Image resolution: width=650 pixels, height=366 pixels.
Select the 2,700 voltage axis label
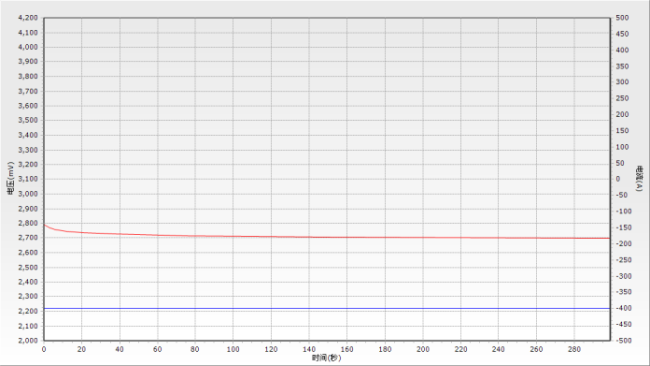pyautogui.click(x=28, y=238)
